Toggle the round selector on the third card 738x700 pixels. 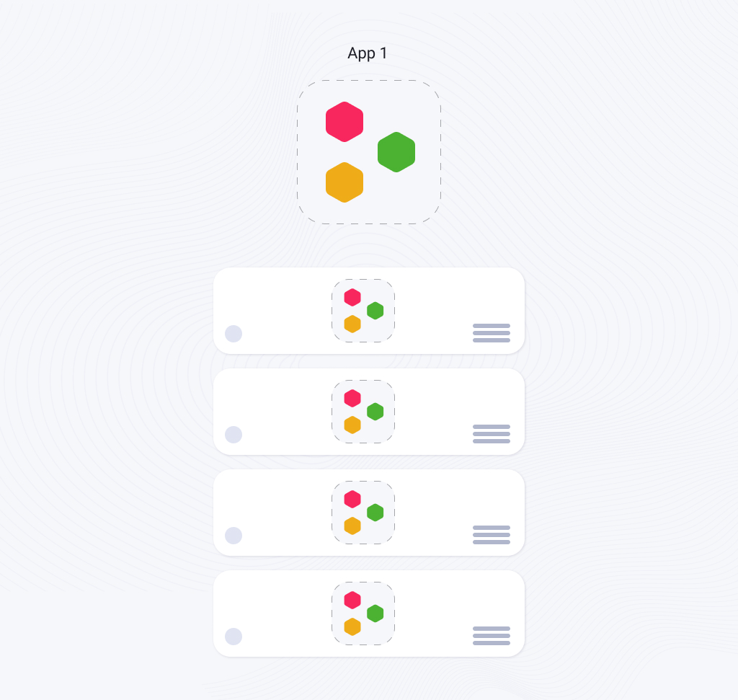click(x=234, y=536)
